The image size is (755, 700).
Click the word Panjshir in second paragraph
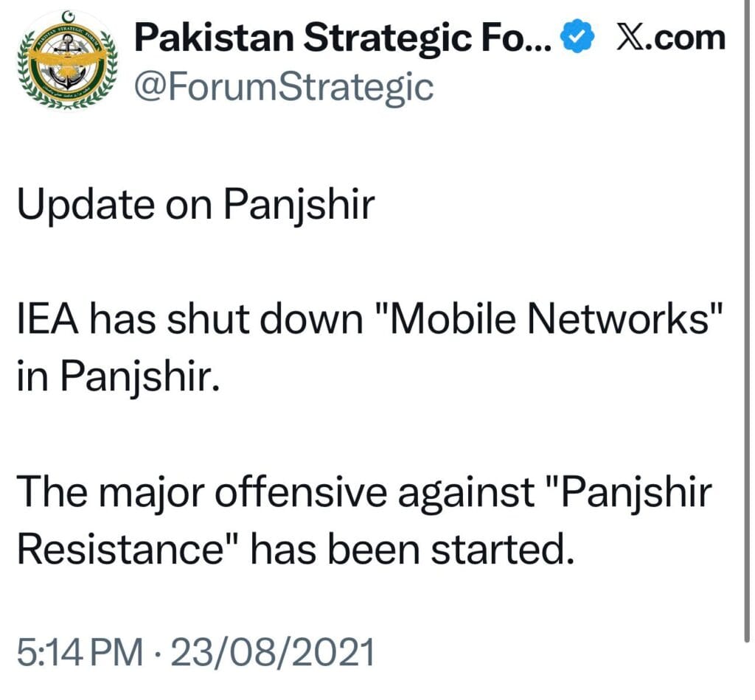(136, 374)
